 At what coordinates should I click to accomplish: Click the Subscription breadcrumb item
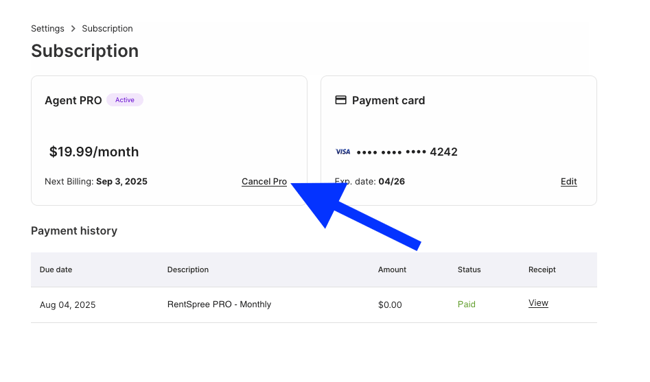107,29
